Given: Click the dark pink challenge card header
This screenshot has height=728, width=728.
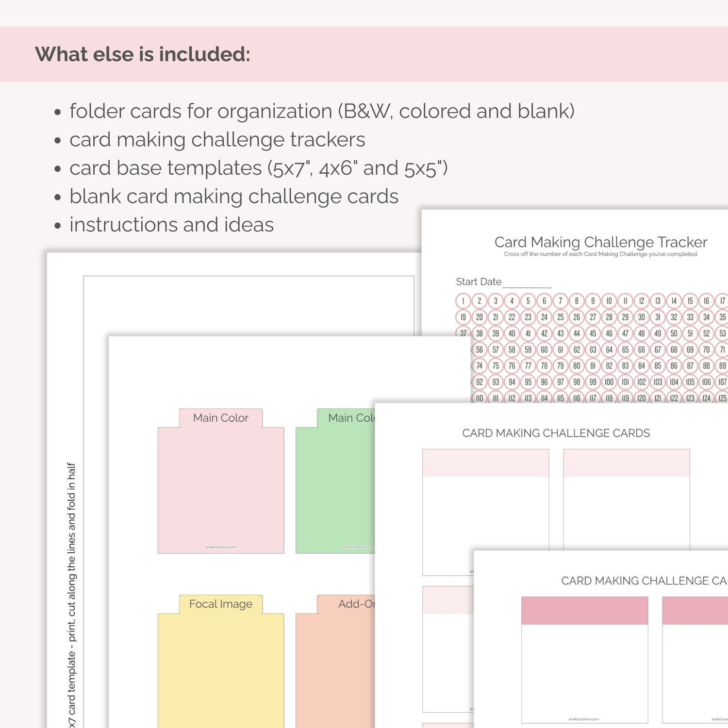Looking at the screenshot, I should [584, 611].
